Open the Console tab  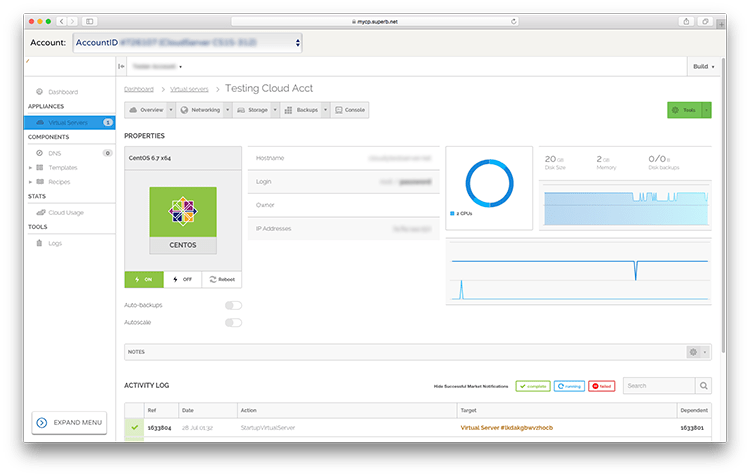[350, 110]
